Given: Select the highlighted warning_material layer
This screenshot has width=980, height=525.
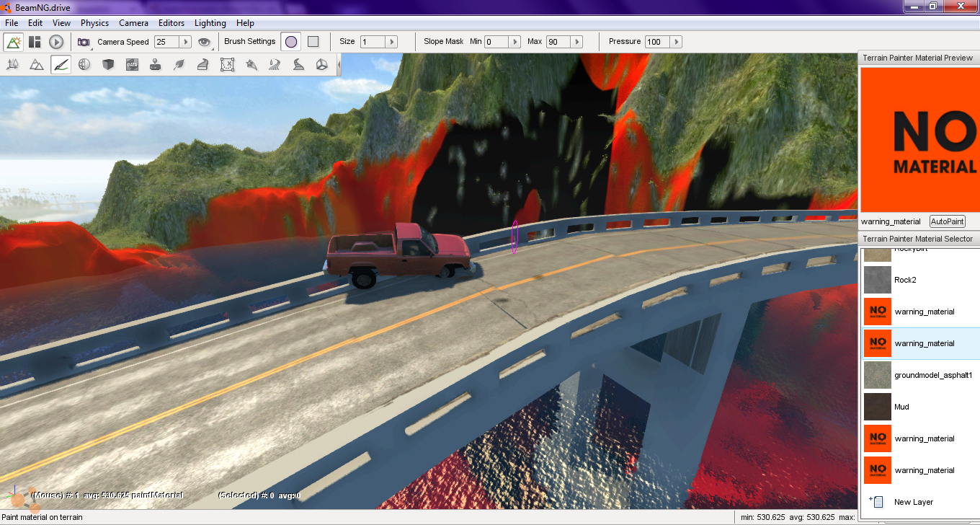Looking at the screenshot, I should tap(922, 343).
